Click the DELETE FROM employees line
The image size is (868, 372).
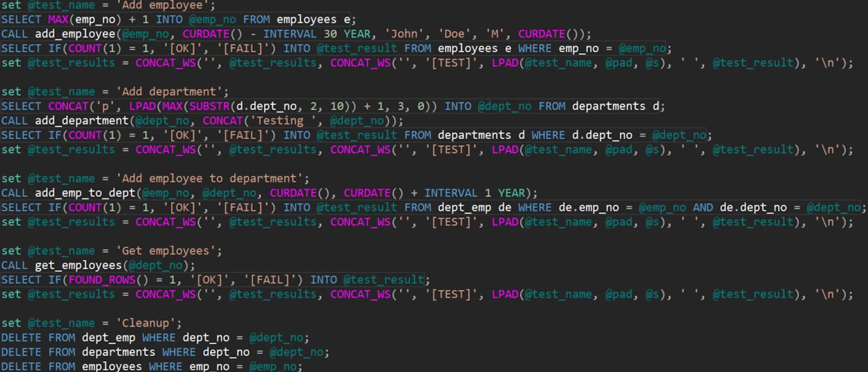(152, 366)
